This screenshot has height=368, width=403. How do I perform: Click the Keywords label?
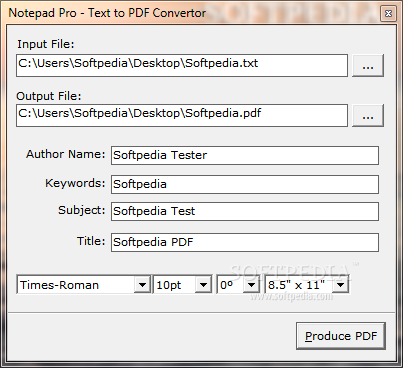click(x=75, y=183)
